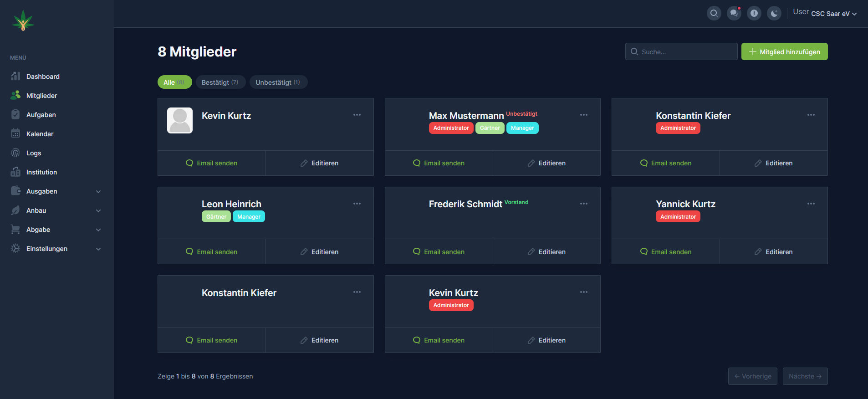Expand the Anbau submenu chevron

click(x=98, y=211)
